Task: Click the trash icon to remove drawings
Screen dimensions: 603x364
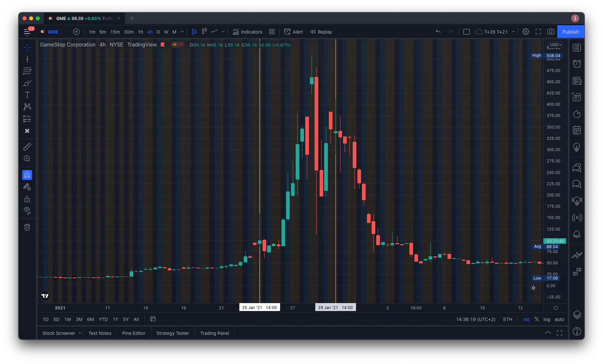Action: pyautogui.click(x=27, y=227)
